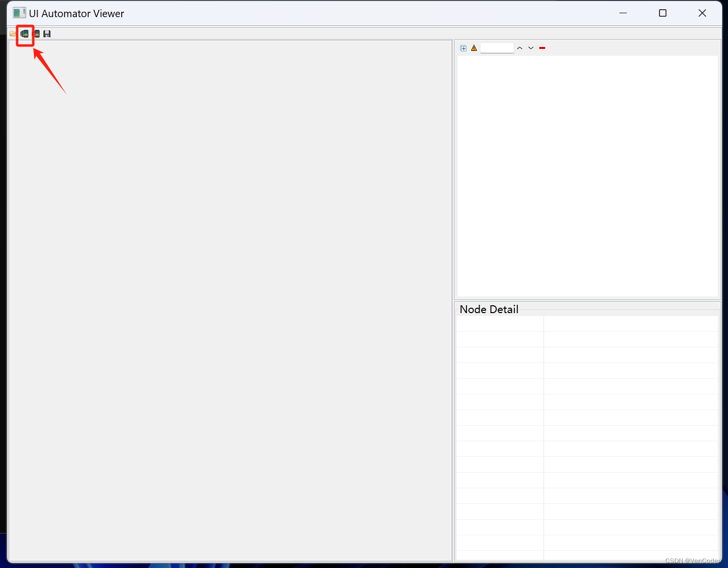Maximize the UI Automator Viewer window
728x568 pixels.
coord(662,13)
